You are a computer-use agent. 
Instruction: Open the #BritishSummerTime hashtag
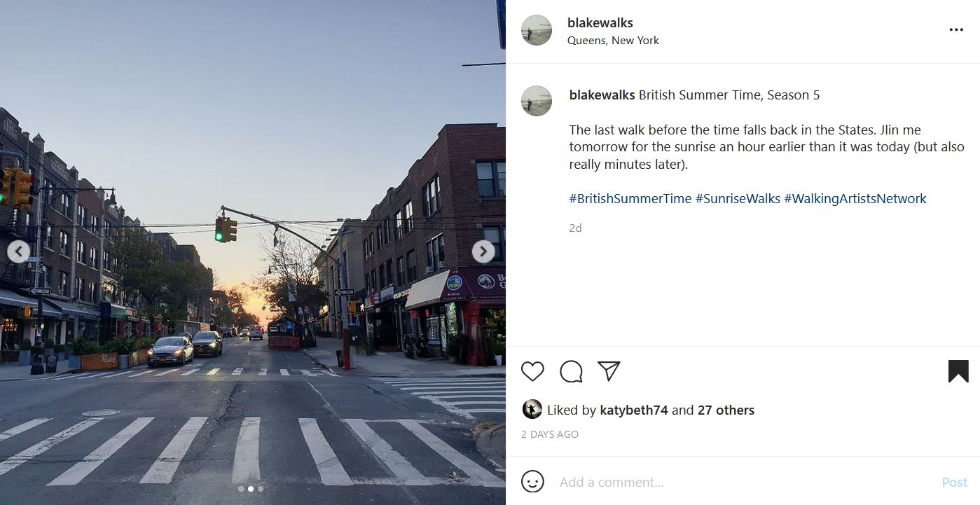click(629, 198)
